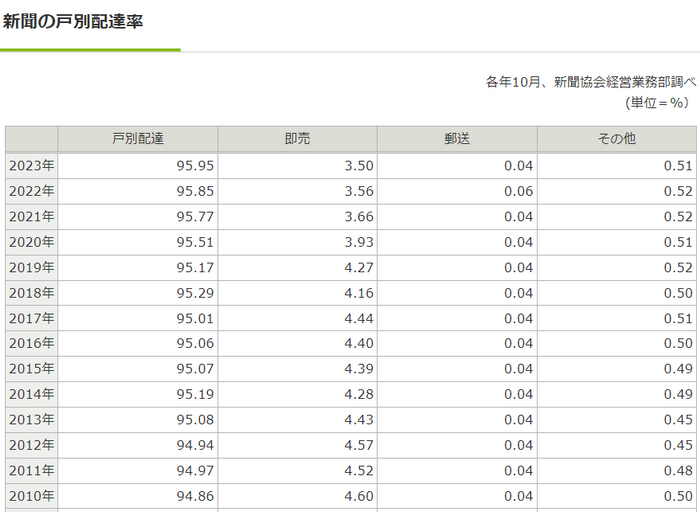The width and height of the screenshot is (700, 512).
Task: Click the 新聞の戸別配達率 page heading
Action: [72, 20]
